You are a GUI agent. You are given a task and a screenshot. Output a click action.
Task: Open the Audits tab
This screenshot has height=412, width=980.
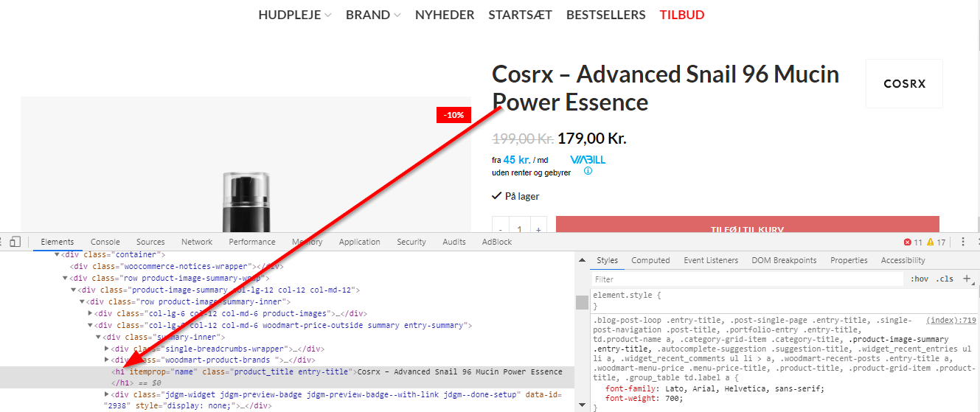click(454, 242)
